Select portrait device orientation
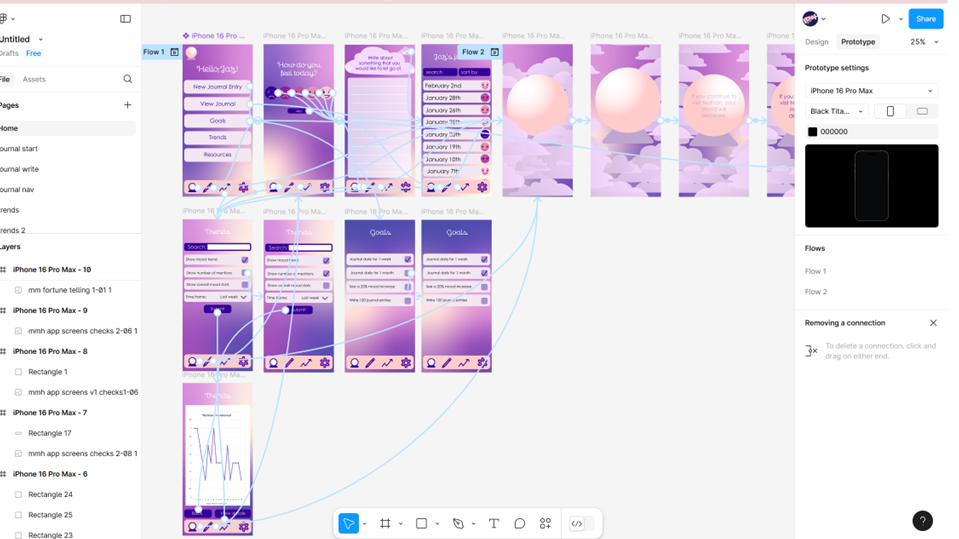Image resolution: width=959 pixels, height=539 pixels. [x=890, y=111]
